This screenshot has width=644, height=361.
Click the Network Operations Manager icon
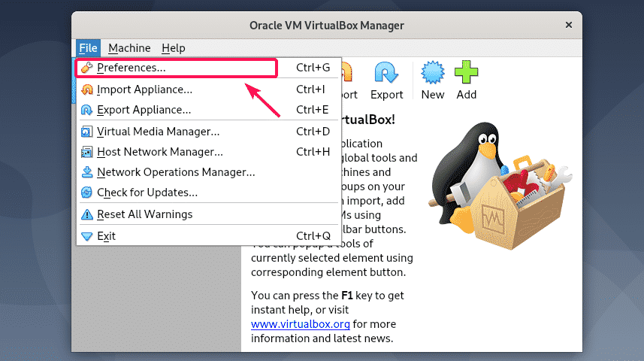click(x=87, y=172)
